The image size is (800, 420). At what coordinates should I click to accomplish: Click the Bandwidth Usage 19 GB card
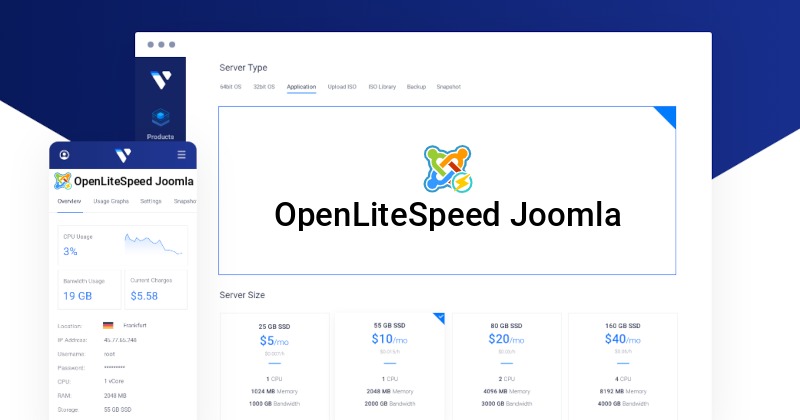point(89,290)
